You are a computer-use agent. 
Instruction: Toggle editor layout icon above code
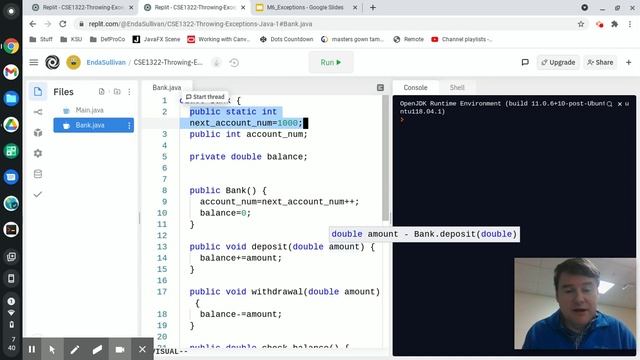tap(380, 87)
